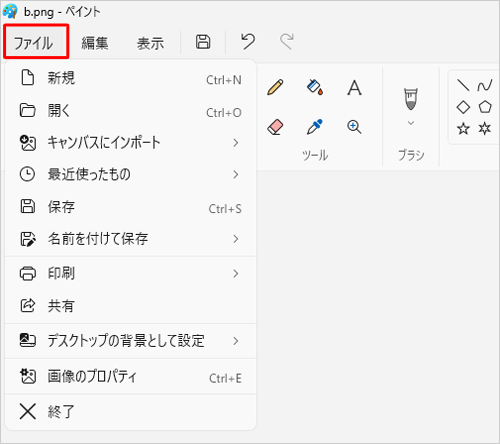Select the Text tool A
This screenshot has width=500, height=444.
(354, 88)
